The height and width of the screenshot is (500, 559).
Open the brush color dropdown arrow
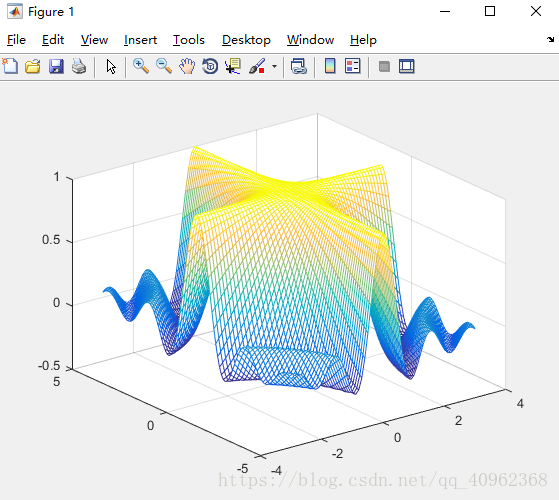274,66
